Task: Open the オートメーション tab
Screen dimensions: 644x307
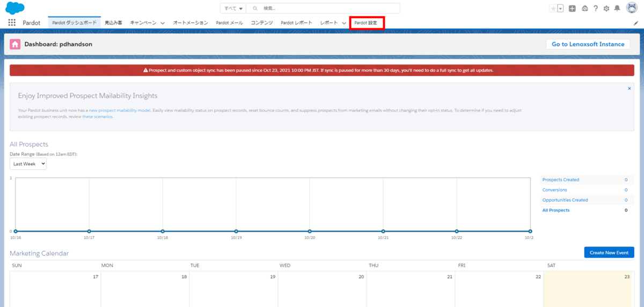Action: [191, 23]
